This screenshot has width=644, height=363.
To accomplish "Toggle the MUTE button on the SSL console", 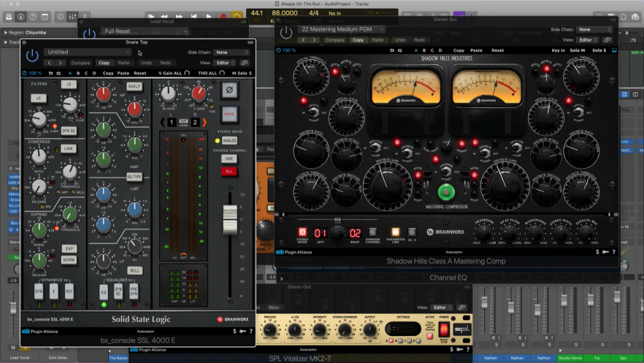I will 229,114.
